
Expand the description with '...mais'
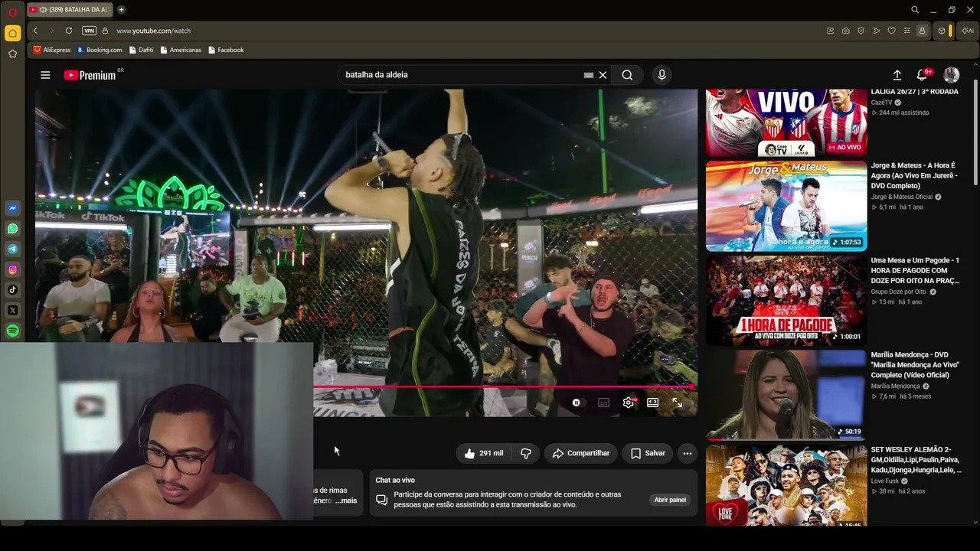pyautogui.click(x=346, y=500)
